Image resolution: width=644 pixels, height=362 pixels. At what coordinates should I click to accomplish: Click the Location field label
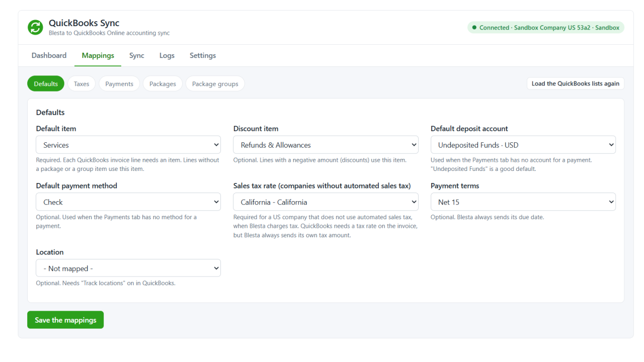click(x=50, y=252)
